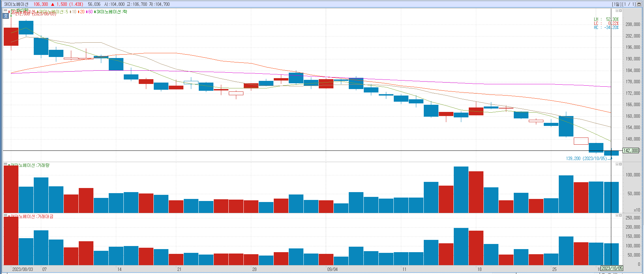Screen dimensions: 644x274
Task: Click the 2023/10/05 date marker on time axis
Action: click(x=612, y=268)
